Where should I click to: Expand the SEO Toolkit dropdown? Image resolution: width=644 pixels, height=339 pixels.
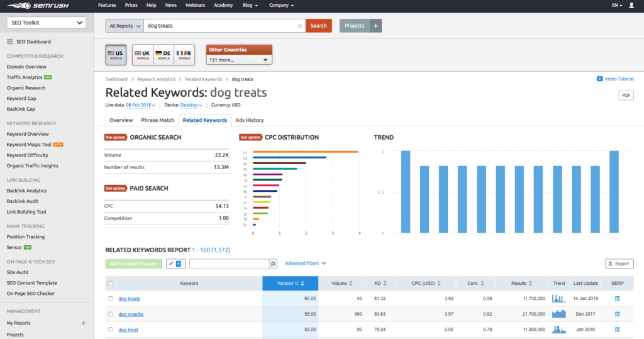click(x=47, y=23)
